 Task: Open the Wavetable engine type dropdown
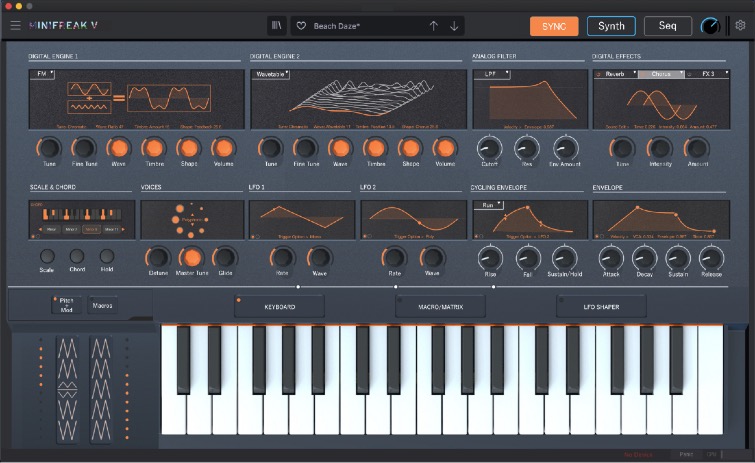tap(271, 74)
